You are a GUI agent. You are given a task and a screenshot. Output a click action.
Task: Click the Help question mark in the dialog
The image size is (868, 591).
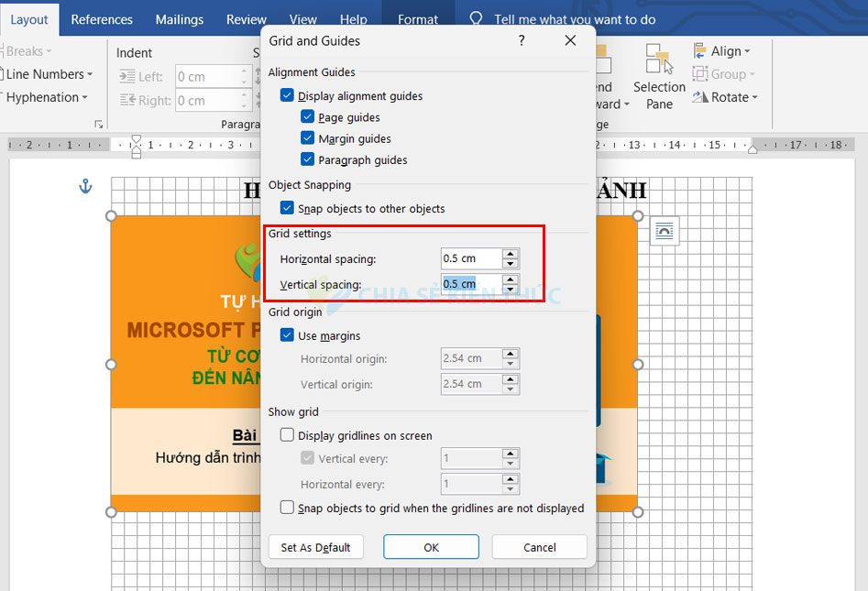(x=522, y=41)
